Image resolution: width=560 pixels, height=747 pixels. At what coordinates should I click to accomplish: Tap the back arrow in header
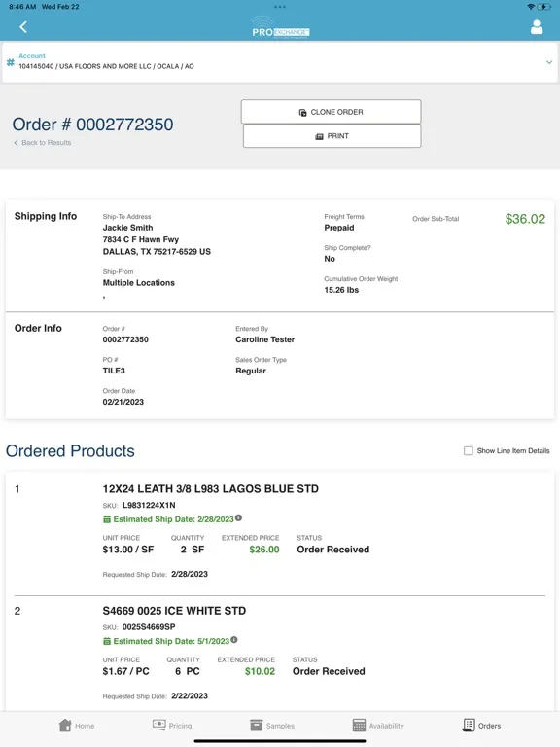click(x=23, y=27)
